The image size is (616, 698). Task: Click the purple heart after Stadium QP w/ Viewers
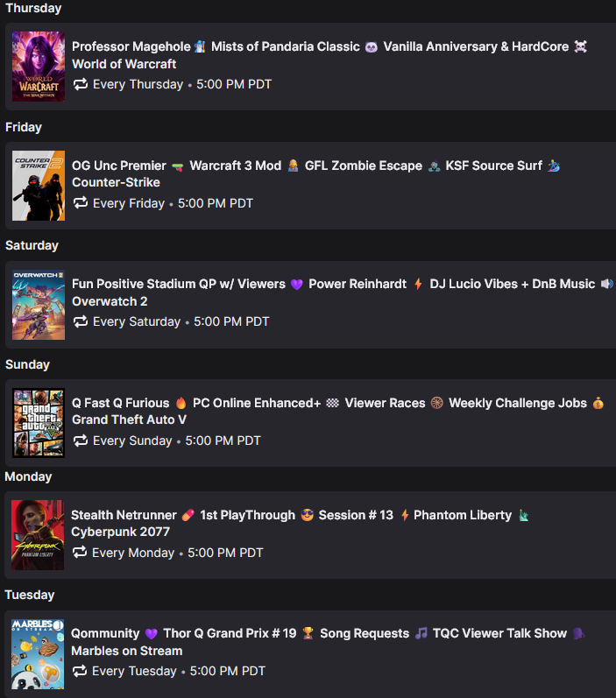point(297,284)
